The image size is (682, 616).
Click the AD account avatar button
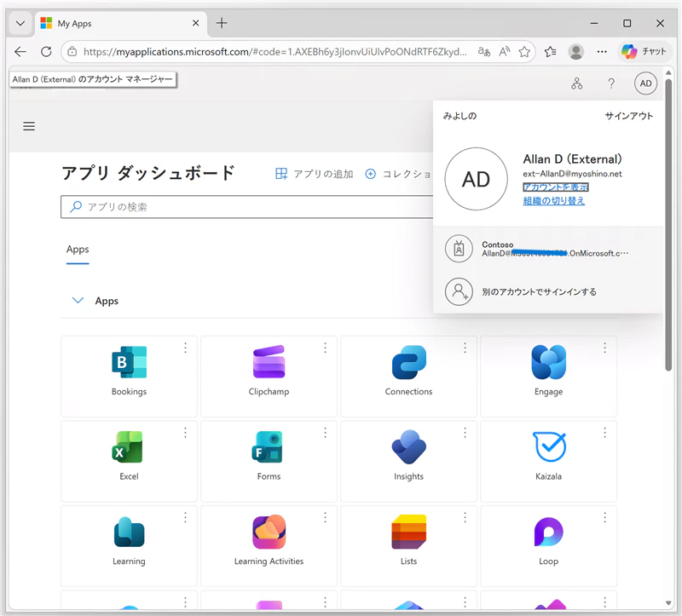[x=645, y=83]
